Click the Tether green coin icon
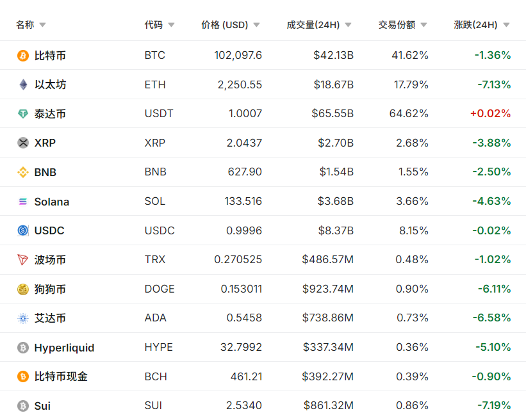 [23, 114]
